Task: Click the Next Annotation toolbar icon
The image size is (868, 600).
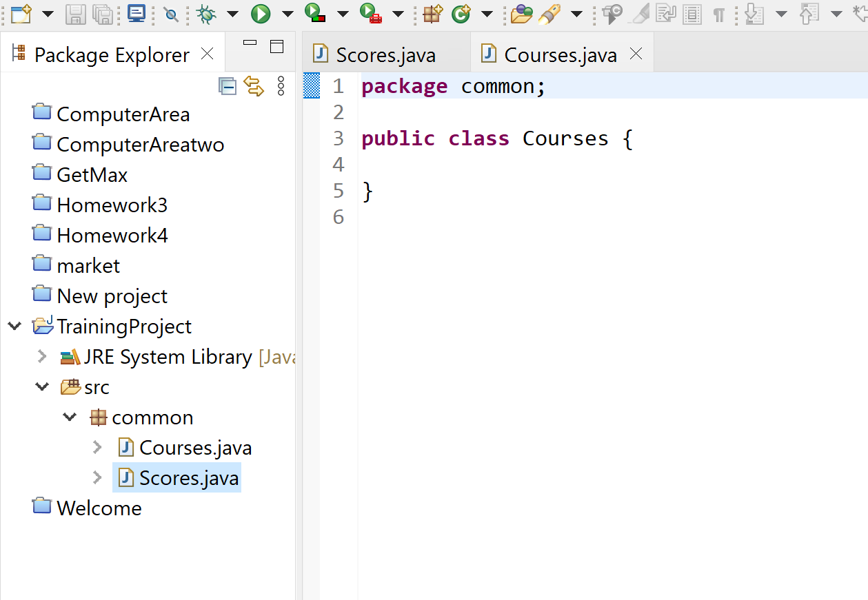Action: [x=754, y=13]
